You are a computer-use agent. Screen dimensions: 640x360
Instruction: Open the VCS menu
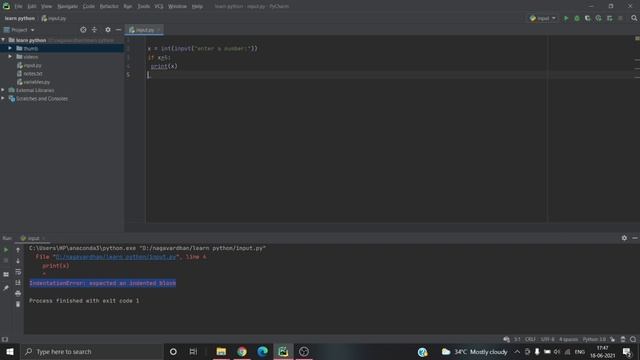(x=159, y=7)
